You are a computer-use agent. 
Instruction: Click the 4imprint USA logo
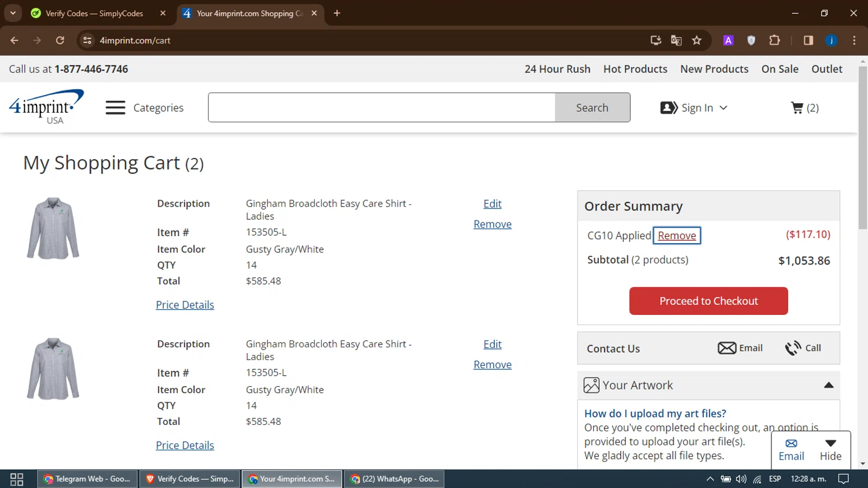[46, 107]
